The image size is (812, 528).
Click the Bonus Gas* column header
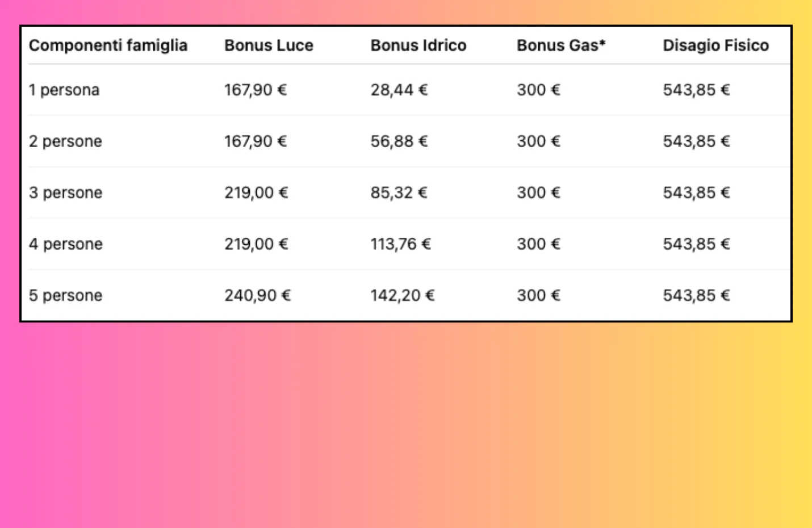coord(561,45)
